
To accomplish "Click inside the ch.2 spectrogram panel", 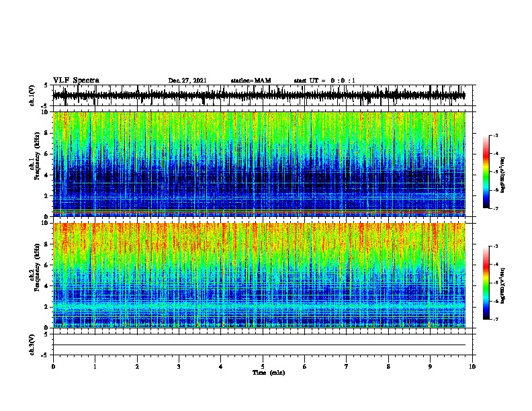I will point(259,275).
